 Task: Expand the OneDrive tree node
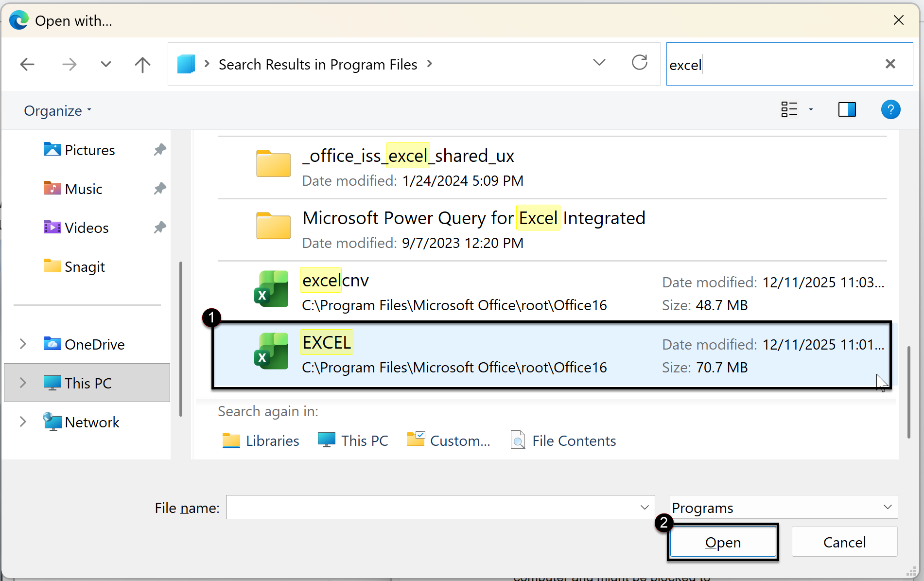(23, 344)
